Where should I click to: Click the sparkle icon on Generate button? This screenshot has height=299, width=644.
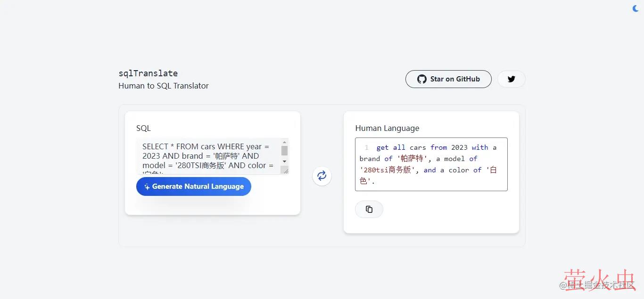[x=147, y=186]
